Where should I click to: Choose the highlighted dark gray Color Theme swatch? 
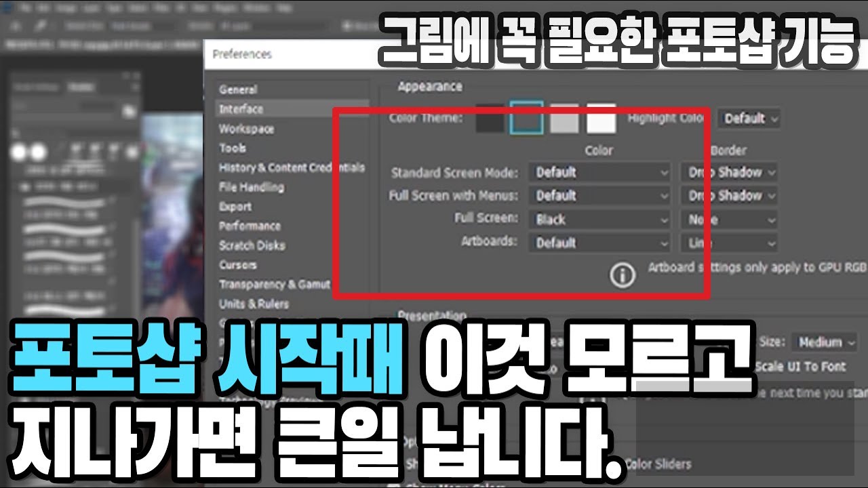coord(527,118)
